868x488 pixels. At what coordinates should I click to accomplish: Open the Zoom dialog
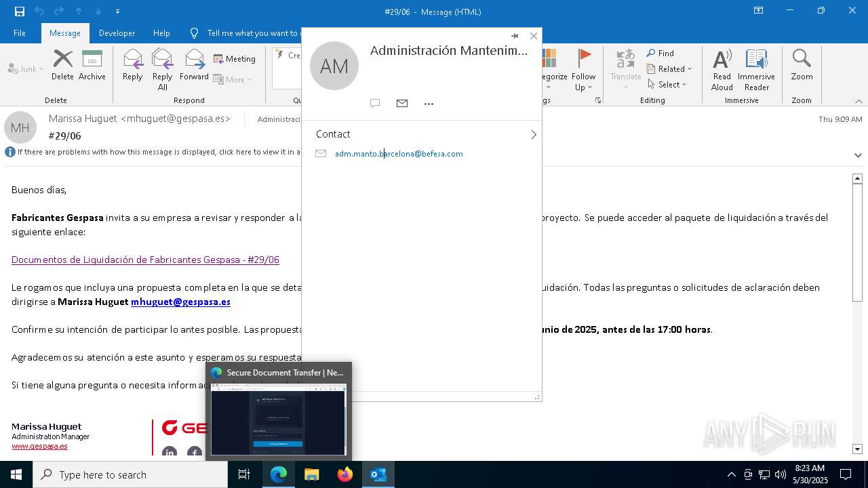coord(802,65)
